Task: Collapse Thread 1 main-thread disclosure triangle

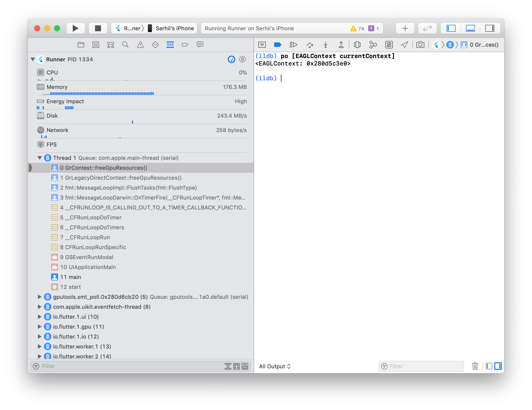Action: coord(40,158)
